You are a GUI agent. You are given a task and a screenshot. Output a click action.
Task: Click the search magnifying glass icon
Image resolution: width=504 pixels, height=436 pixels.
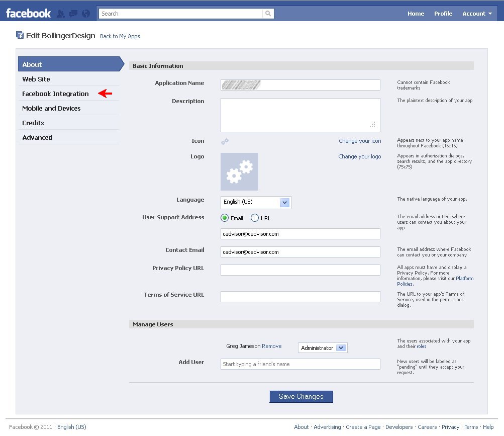click(x=268, y=14)
